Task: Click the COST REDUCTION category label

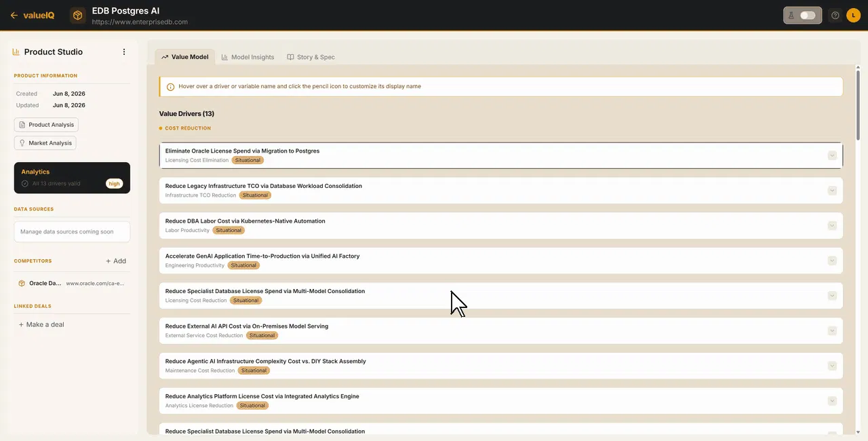Action: (188, 128)
